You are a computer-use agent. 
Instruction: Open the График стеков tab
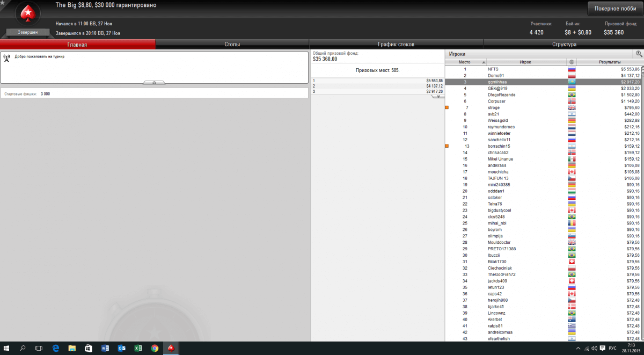point(396,45)
